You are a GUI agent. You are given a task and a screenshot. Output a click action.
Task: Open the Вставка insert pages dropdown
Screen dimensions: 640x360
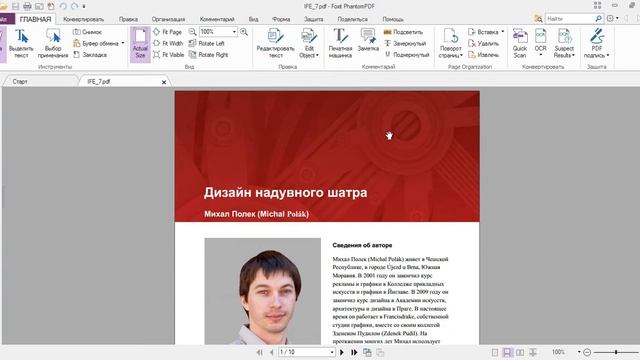tap(486, 32)
